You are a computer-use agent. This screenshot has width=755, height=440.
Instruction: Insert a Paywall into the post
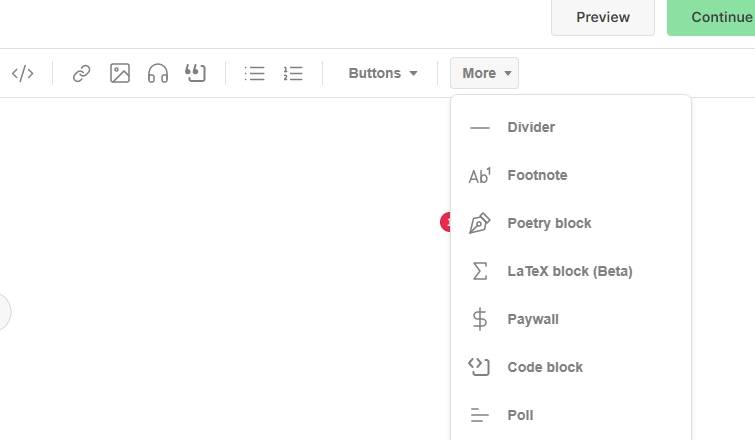(532, 319)
